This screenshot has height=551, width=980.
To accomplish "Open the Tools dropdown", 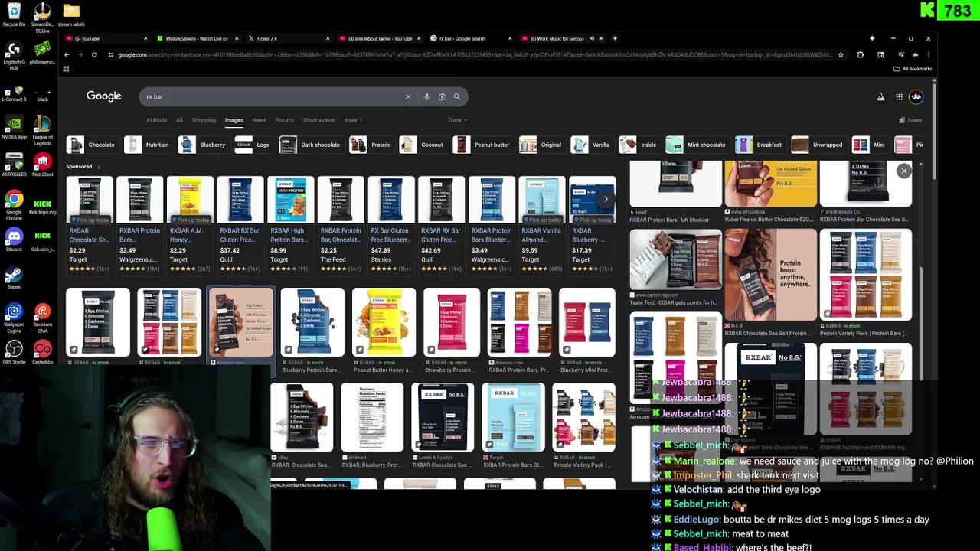I will click(x=457, y=120).
